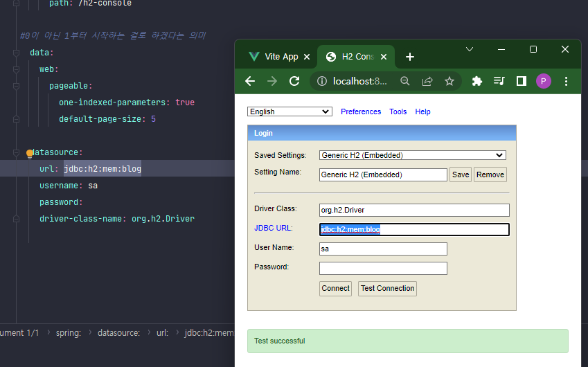
Task: Collapse the web: block fold marker
Action: tap(16, 69)
